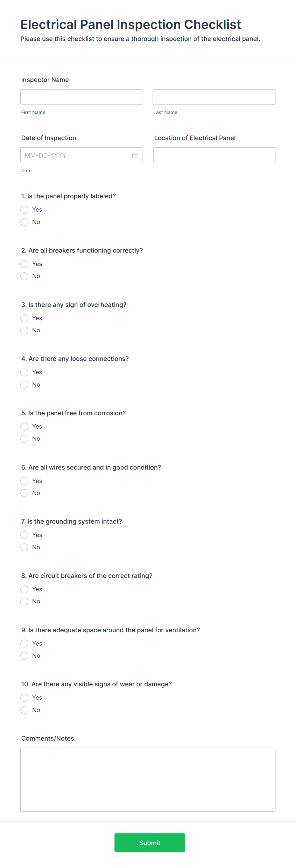Select No for breakers functioning correctly

[x=24, y=276]
